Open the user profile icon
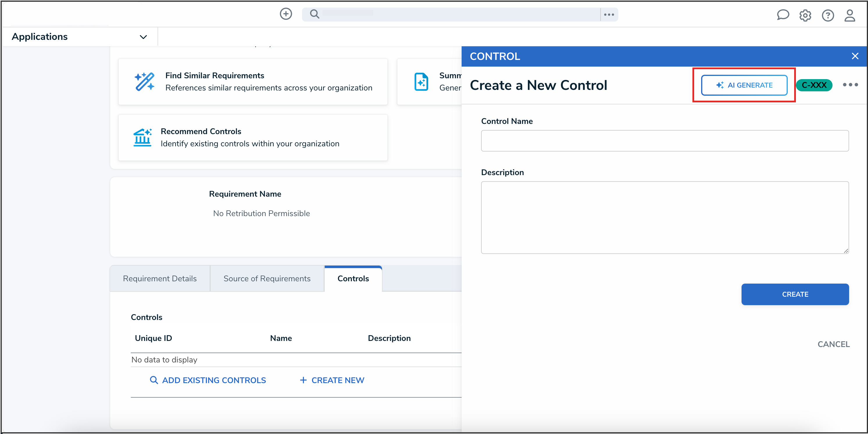The width and height of the screenshot is (868, 434). [849, 15]
